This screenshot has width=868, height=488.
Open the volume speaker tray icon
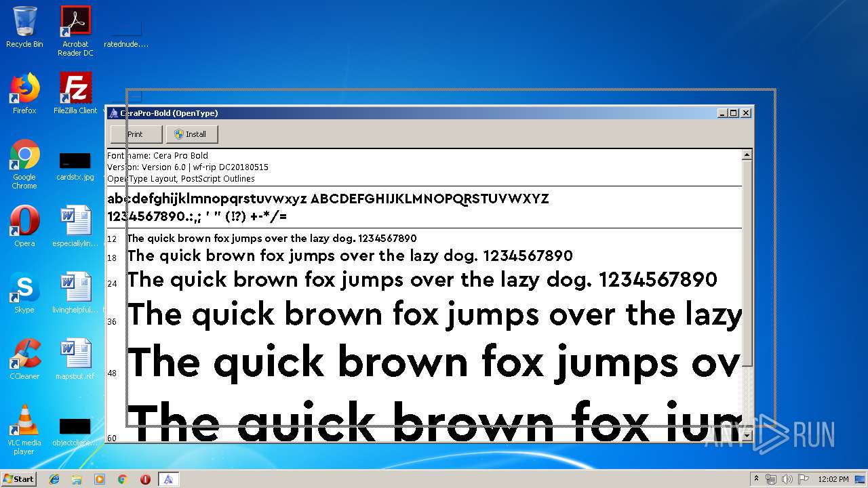[787, 479]
